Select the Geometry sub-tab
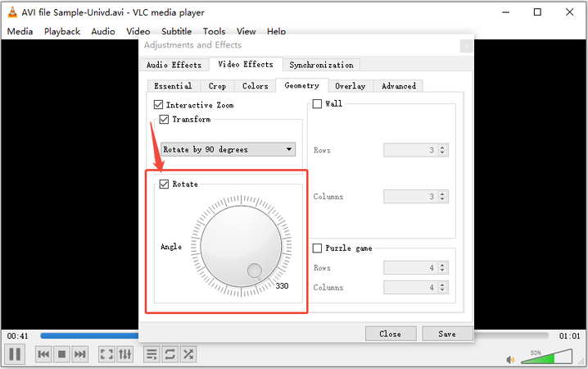 point(302,85)
